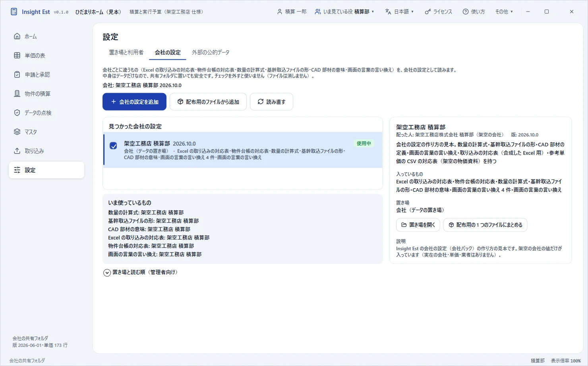Viewport: 588px width, 366px height.
Task: Click 配布用の１つのファイルにまとめる button
Action: click(485, 225)
